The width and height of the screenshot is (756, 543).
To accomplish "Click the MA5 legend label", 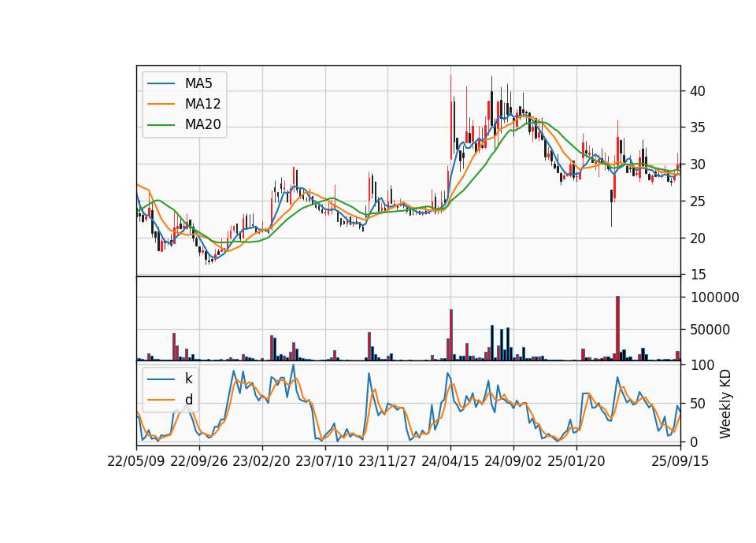I will click(x=198, y=83).
